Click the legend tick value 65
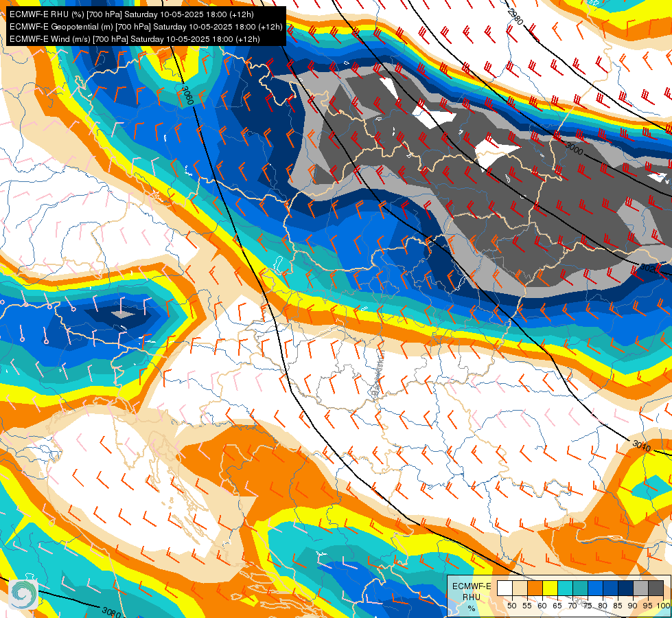 click(x=557, y=606)
